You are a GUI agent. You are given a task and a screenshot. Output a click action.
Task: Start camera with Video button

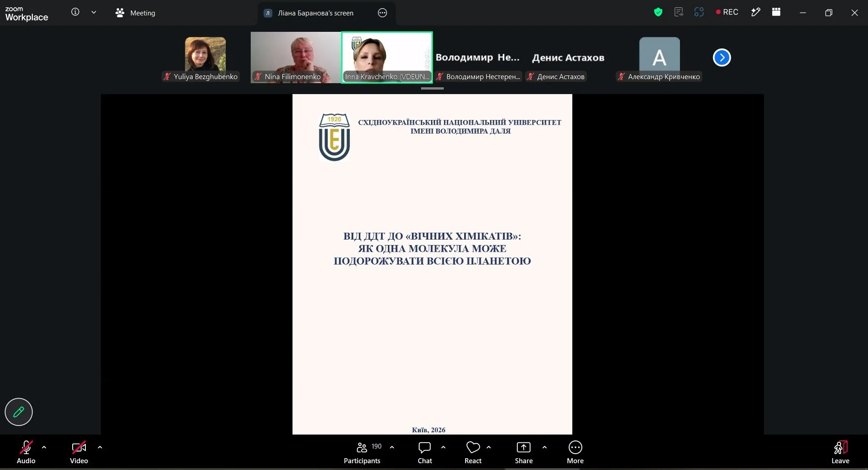(x=79, y=452)
